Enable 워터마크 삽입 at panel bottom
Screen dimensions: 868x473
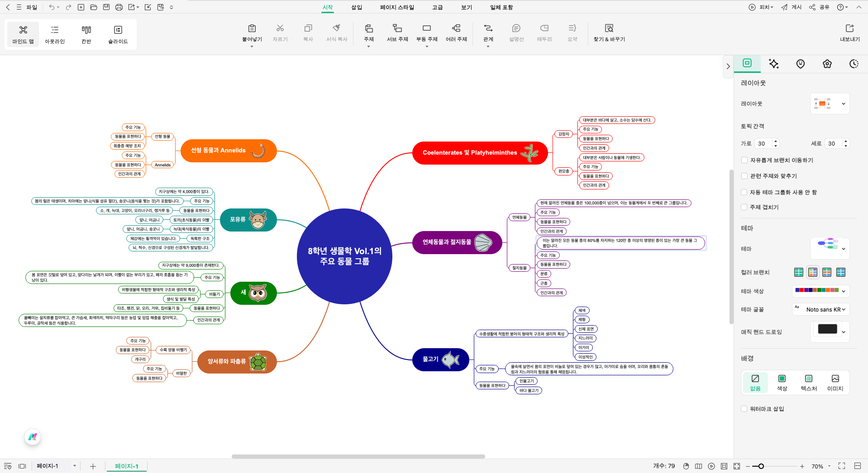[744, 408]
